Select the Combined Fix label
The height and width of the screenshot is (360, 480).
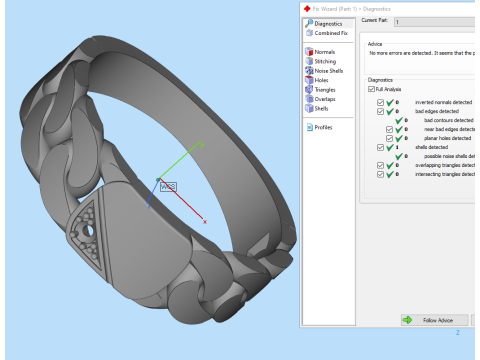click(331, 33)
